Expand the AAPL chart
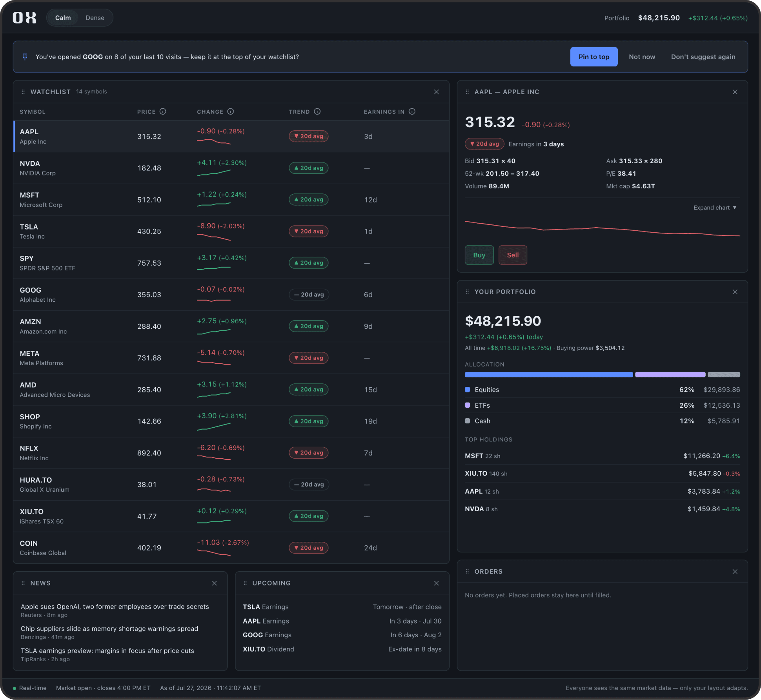The height and width of the screenshot is (700, 761). [x=715, y=208]
